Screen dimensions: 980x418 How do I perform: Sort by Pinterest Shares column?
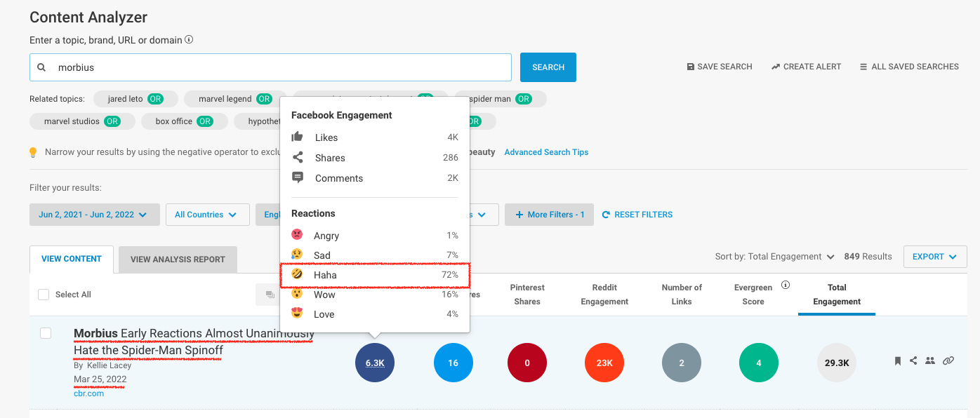point(527,295)
